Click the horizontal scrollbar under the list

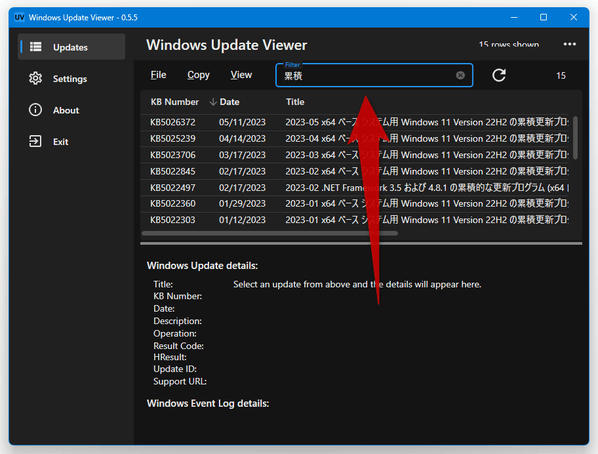[270, 233]
